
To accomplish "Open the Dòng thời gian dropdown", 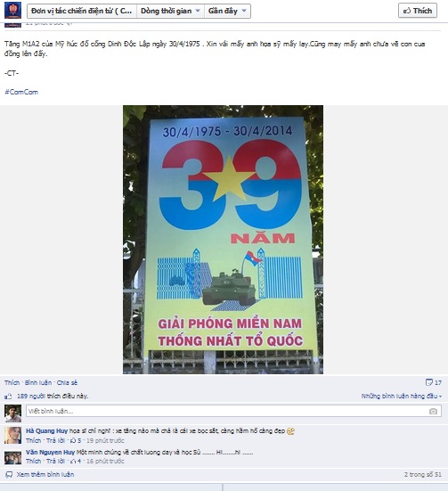I will (x=170, y=11).
